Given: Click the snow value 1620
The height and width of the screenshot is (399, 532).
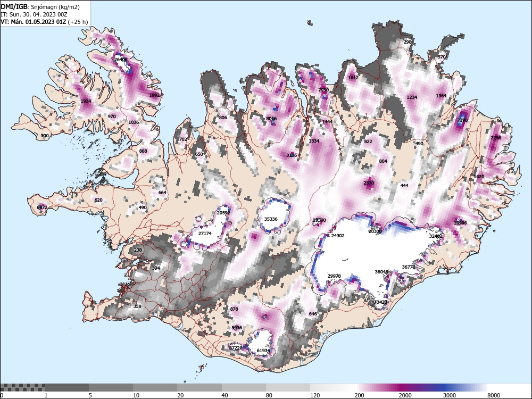Looking at the screenshot, I should point(479,177).
